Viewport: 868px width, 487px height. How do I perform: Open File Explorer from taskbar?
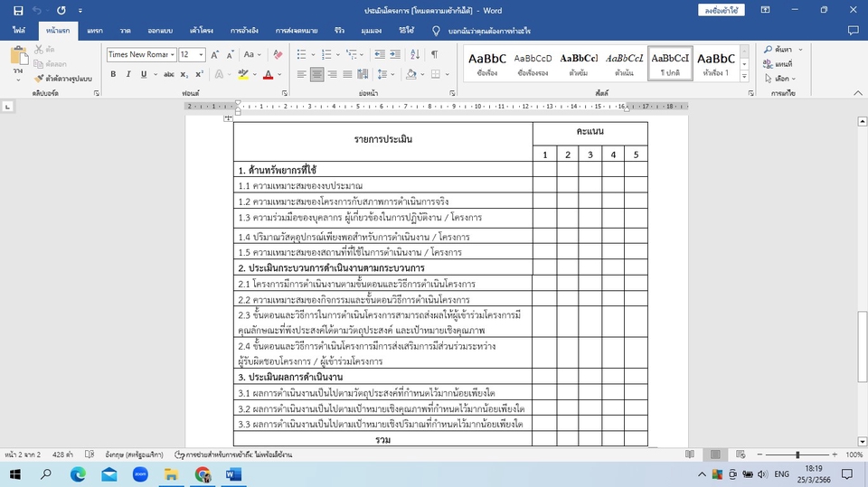click(x=171, y=474)
